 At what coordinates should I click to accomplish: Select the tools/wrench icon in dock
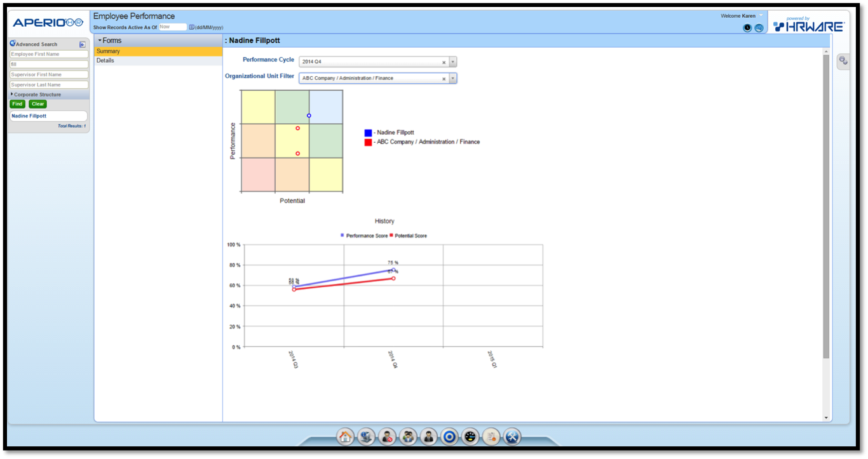click(512, 437)
